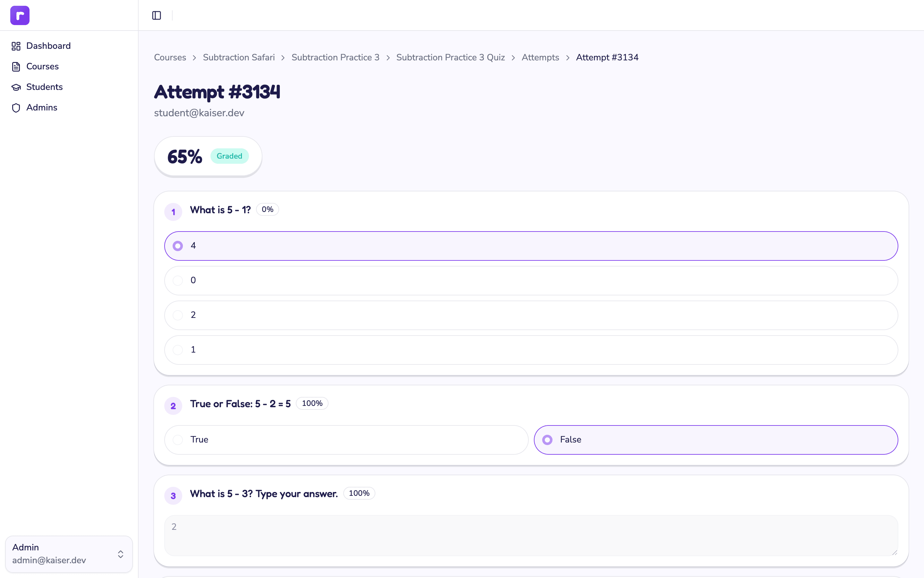Screen dimensions: 924x578
Task: Click the chevron after Courses breadcrumb
Action: click(194, 58)
